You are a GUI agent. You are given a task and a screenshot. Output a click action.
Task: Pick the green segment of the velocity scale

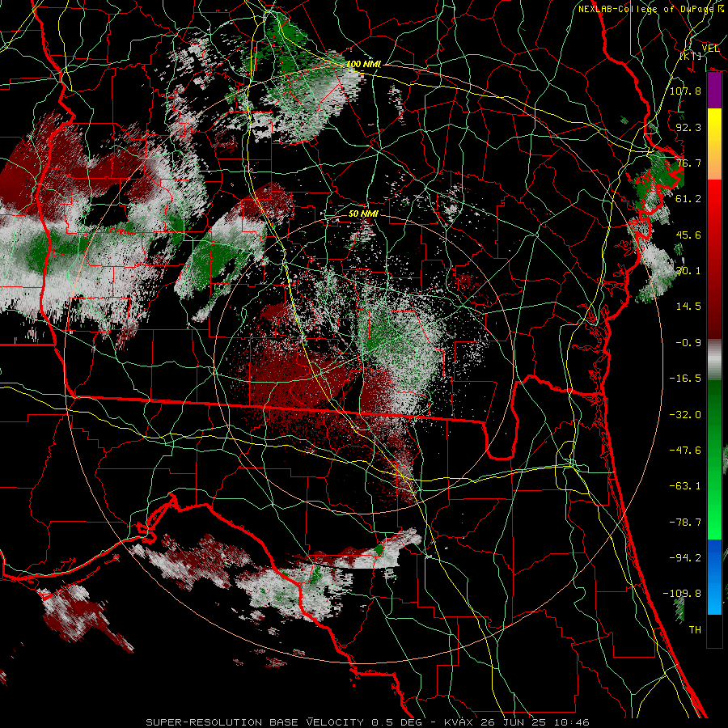pos(714,459)
